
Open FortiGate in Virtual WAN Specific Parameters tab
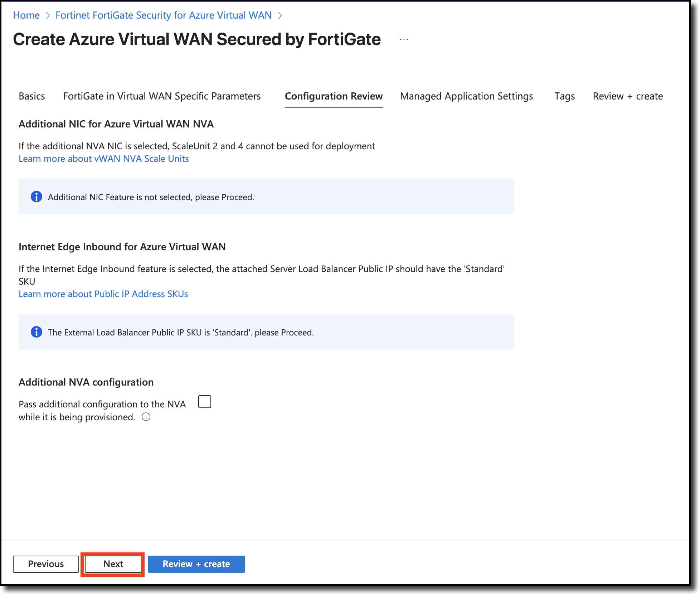point(162,96)
